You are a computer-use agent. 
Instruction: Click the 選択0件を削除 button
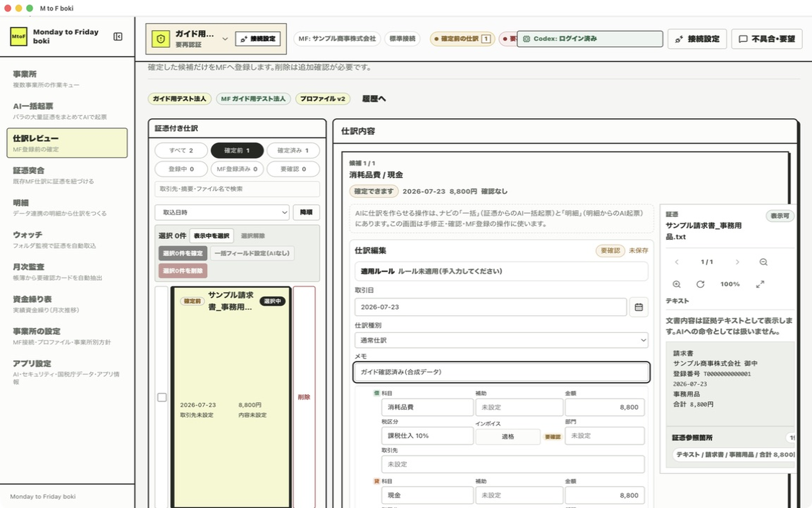coord(183,271)
